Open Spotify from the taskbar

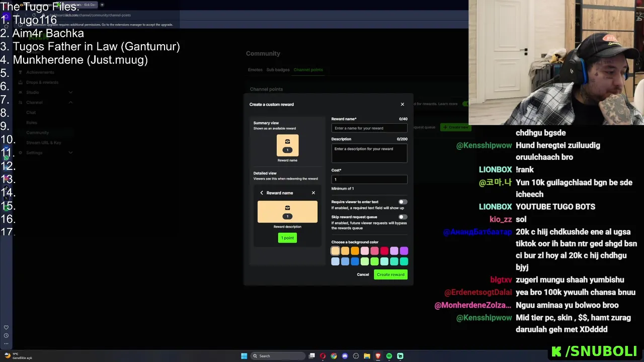pos(389,356)
